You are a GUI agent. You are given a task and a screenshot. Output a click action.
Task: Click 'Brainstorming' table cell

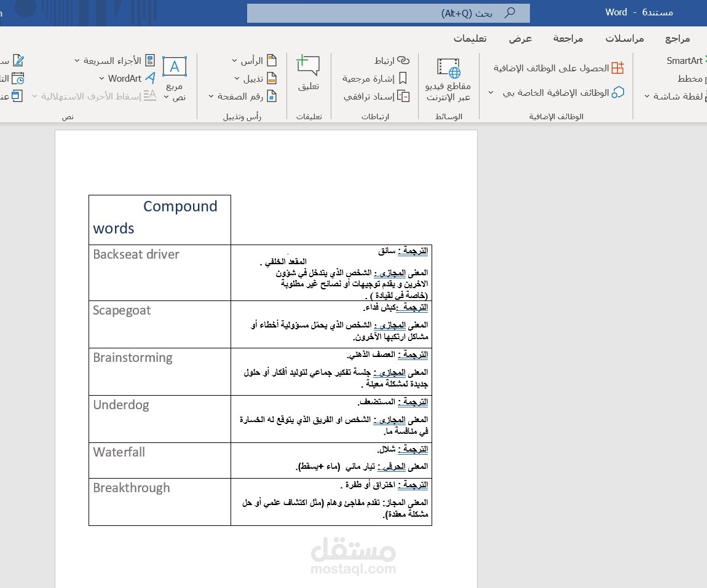pyautogui.click(x=160, y=372)
